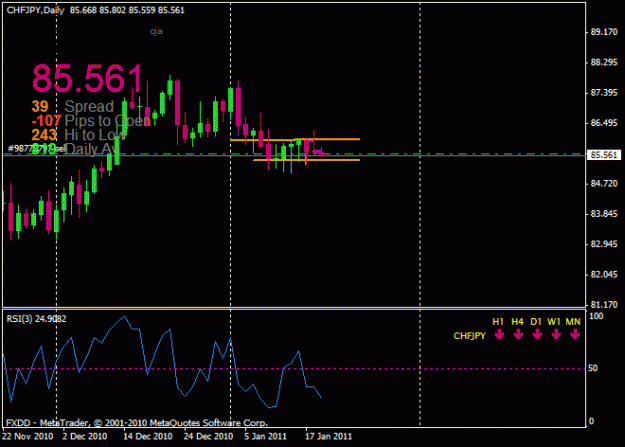Click the MN down arrow for CHFJPY
This screenshot has width=625, height=447.
pyautogui.click(x=574, y=335)
